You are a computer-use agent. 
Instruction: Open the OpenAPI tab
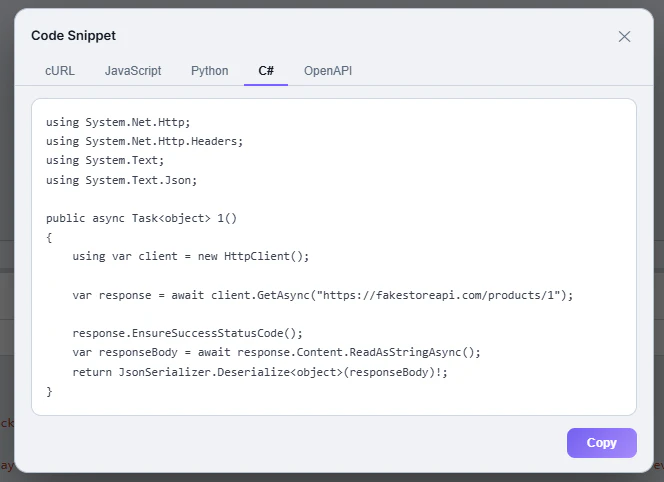click(328, 71)
